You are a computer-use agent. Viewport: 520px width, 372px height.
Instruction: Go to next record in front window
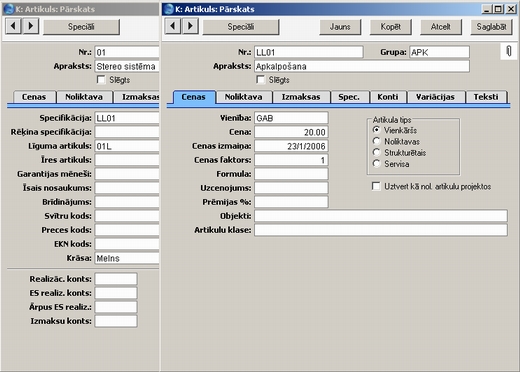(x=190, y=26)
